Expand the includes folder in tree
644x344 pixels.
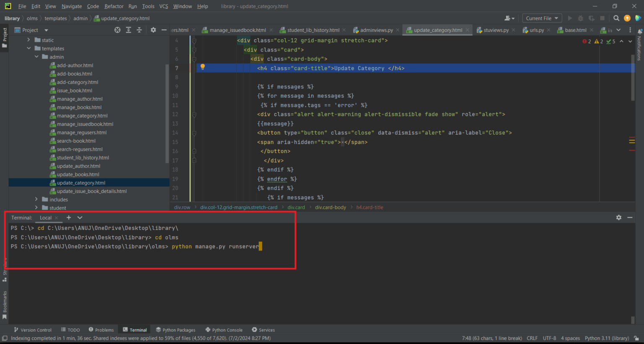(x=36, y=199)
